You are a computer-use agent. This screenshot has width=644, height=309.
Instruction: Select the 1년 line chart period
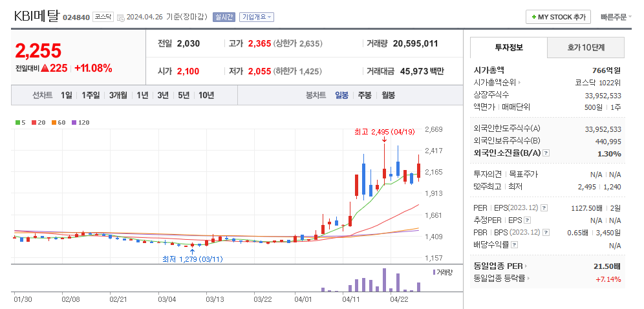142,95
